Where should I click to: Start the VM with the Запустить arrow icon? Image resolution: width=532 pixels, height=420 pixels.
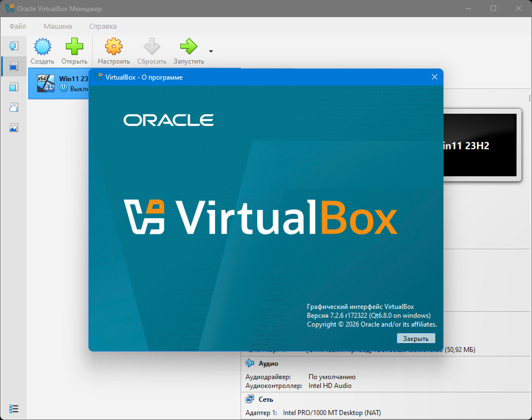tap(189, 46)
